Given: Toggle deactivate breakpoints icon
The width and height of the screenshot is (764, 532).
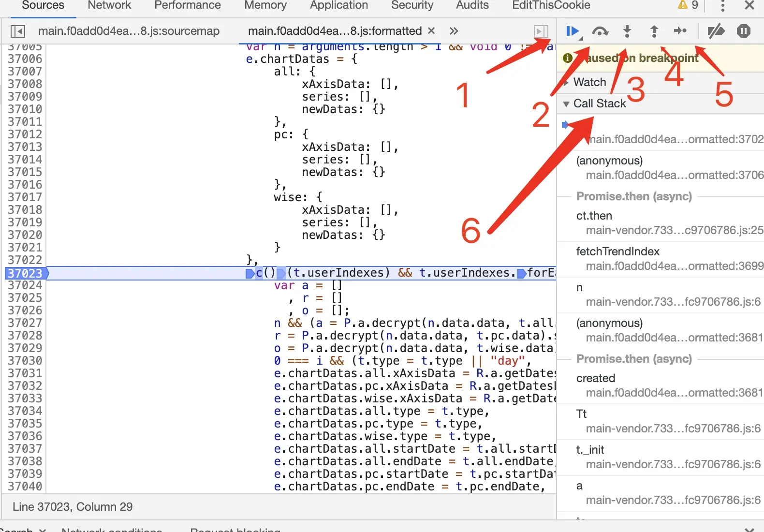Looking at the screenshot, I should 716,31.
